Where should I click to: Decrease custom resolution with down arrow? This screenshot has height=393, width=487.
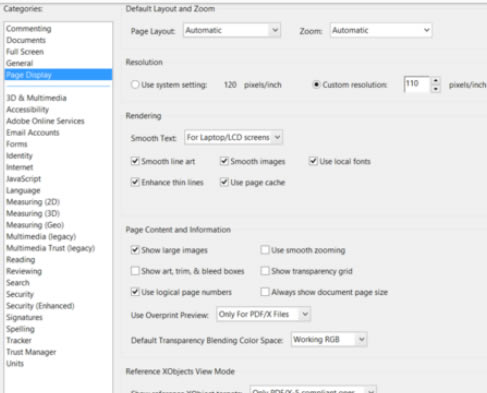point(436,89)
